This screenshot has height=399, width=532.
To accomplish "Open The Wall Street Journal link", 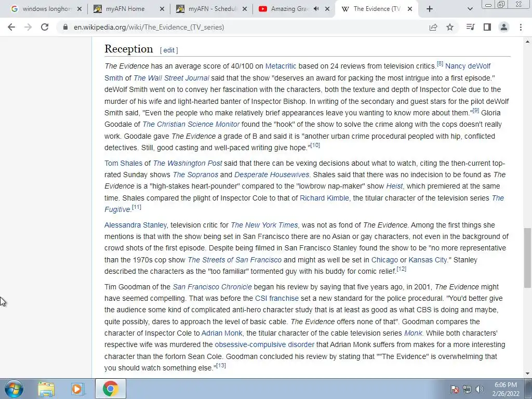I will point(171,78).
